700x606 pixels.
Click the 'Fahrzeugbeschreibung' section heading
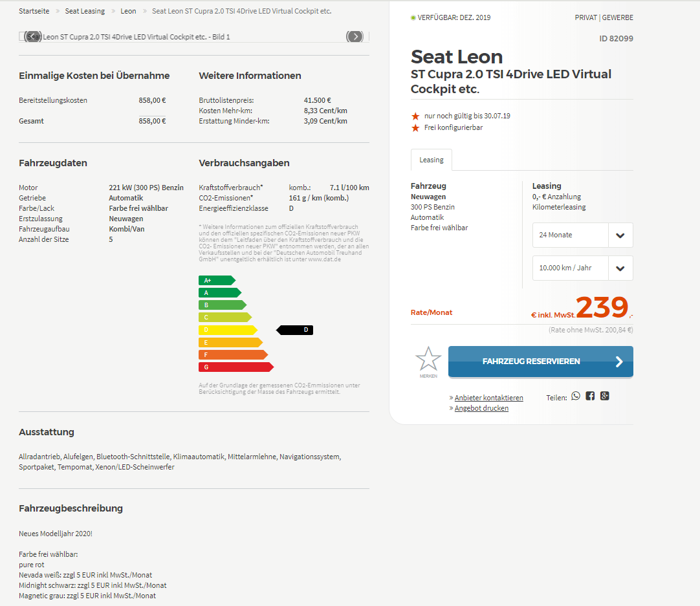pos(71,508)
